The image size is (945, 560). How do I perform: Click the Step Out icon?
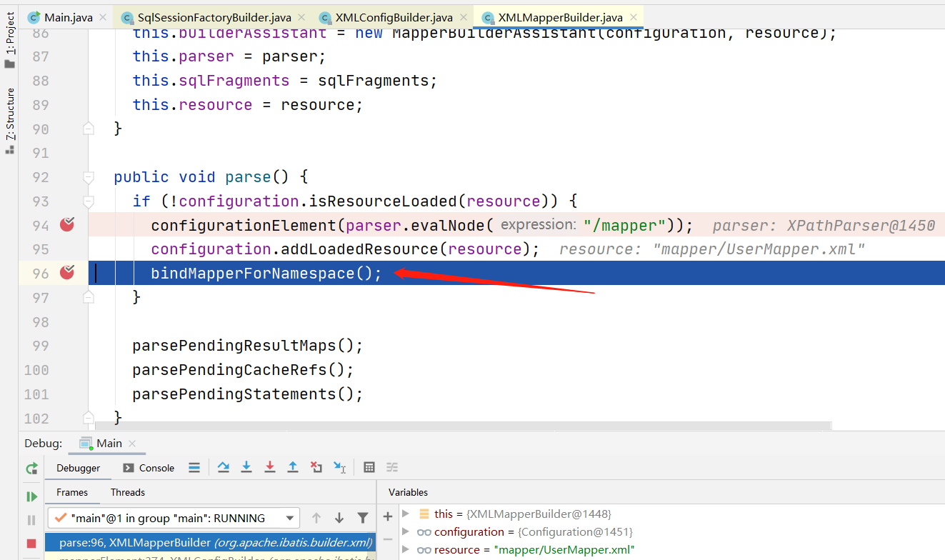point(293,467)
